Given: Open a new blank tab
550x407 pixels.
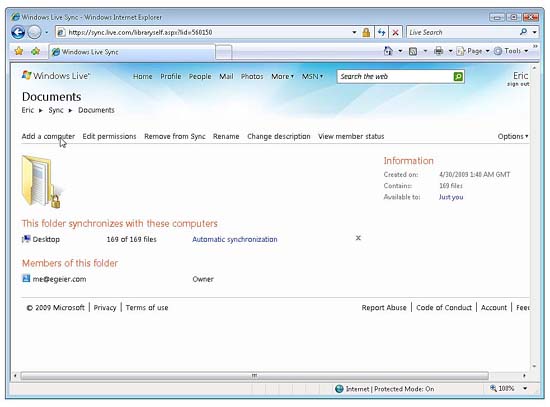Looking at the screenshot, I should 223,52.
